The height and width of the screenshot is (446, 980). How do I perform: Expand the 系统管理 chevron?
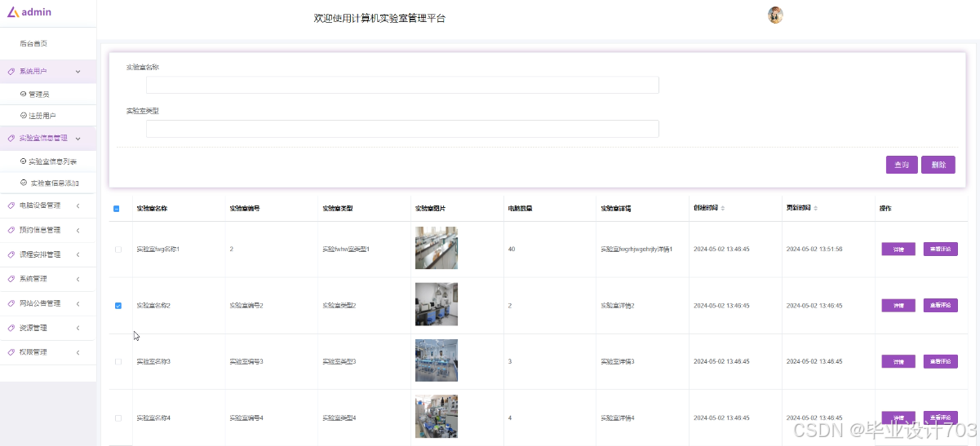pyautogui.click(x=78, y=279)
